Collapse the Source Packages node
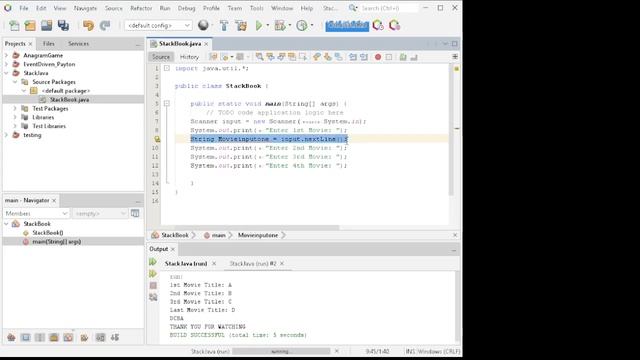 click(15, 82)
